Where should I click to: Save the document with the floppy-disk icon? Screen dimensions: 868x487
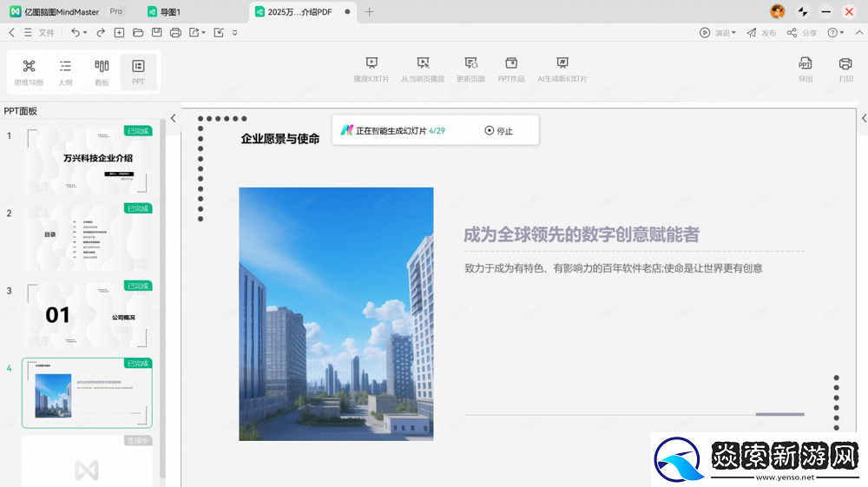(156, 33)
